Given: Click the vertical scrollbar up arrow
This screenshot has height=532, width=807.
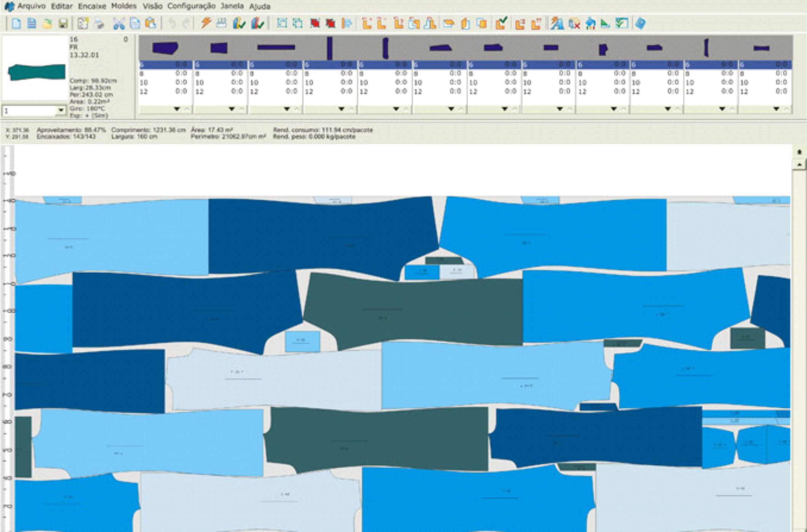Looking at the screenshot, I should coord(799,165).
